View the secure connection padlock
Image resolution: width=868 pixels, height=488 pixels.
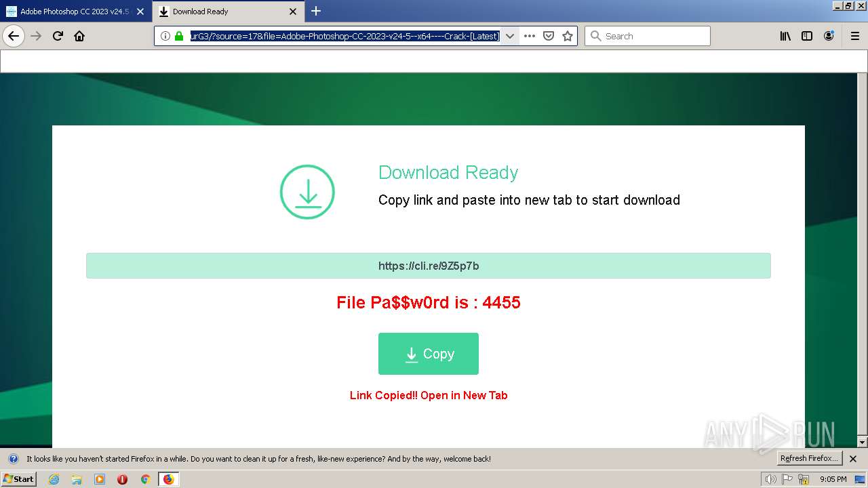point(179,36)
